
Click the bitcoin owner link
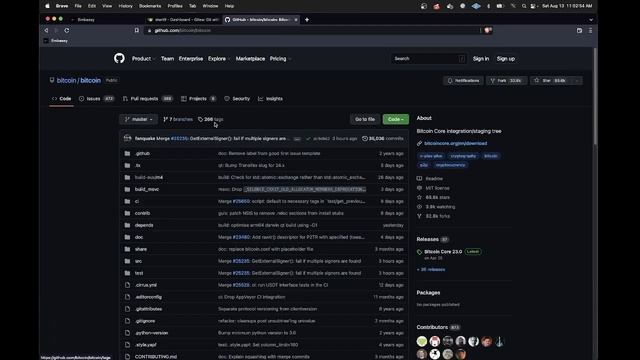66,80
